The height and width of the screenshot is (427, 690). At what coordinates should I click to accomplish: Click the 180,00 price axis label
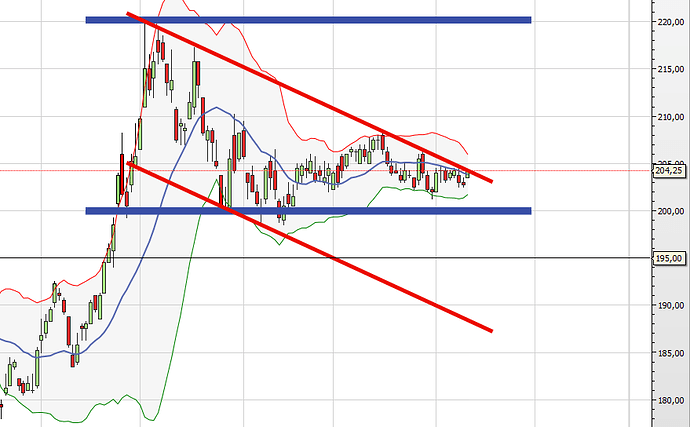(670, 401)
